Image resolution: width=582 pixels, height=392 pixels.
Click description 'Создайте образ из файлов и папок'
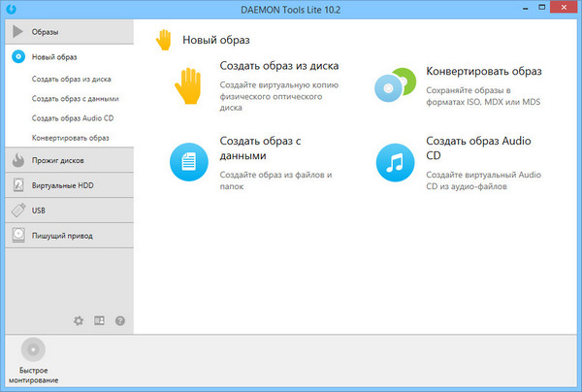pyautogui.click(x=275, y=180)
